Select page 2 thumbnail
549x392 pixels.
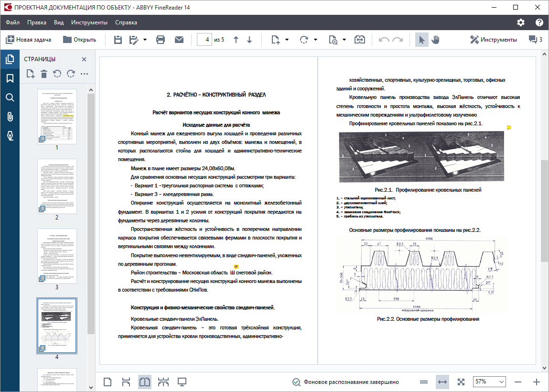[57, 186]
